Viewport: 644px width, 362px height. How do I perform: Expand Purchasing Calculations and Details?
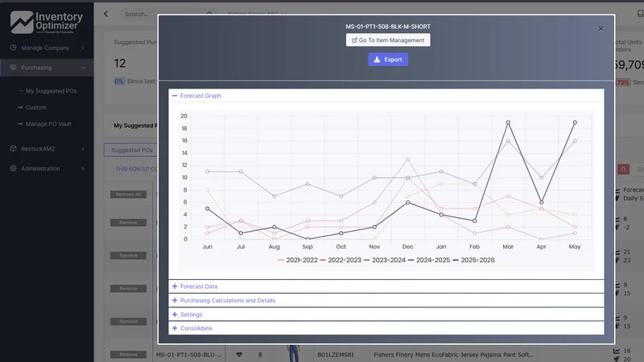(x=224, y=300)
